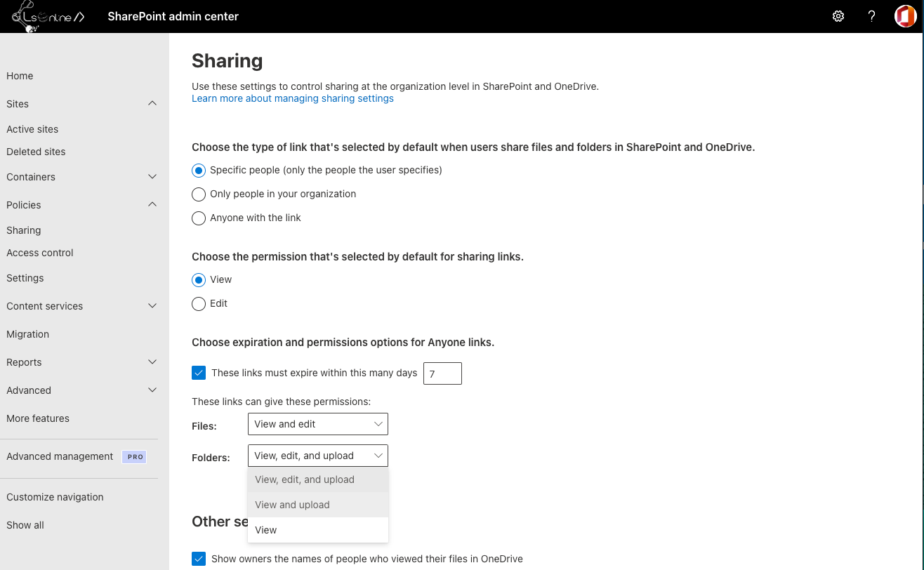The height and width of the screenshot is (570, 924).
Task: Open Active sites page
Action: [32, 129]
